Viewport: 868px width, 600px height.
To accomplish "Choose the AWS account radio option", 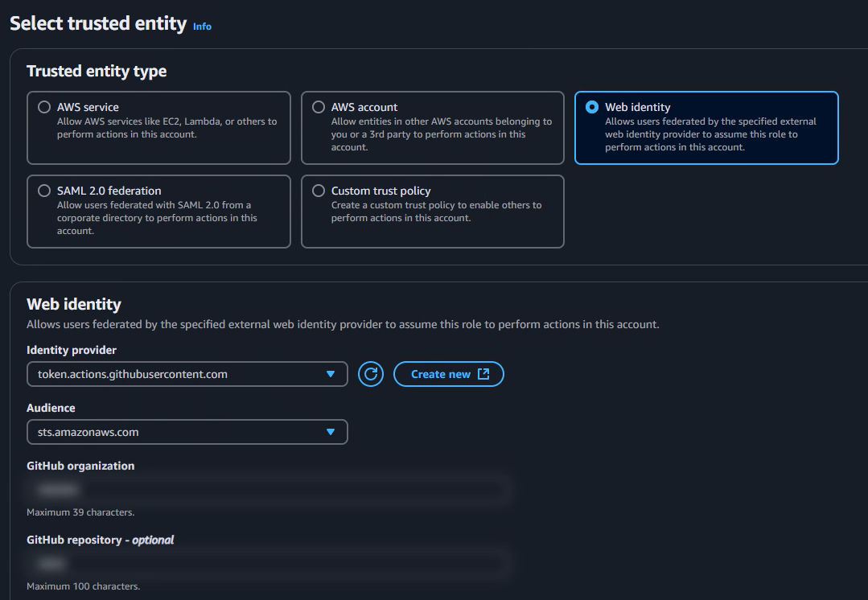I will click(x=319, y=107).
